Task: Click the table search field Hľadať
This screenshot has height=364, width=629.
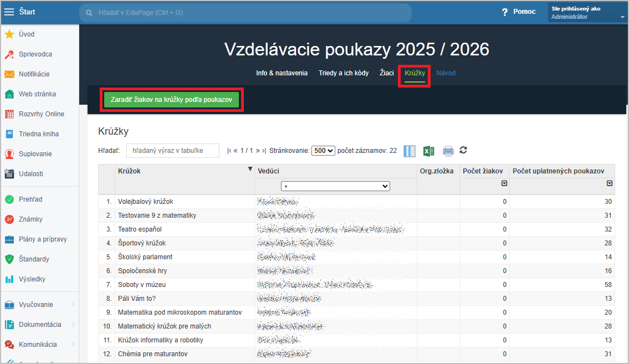Action: coord(172,151)
